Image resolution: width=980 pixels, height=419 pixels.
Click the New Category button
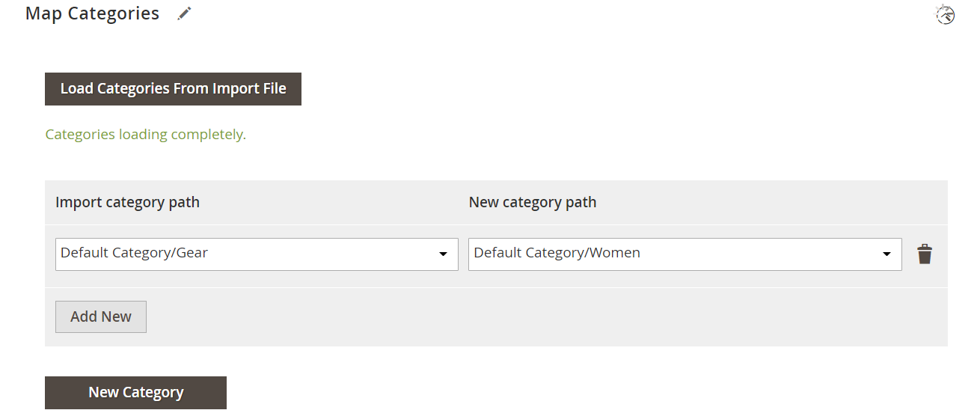point(135,393)
